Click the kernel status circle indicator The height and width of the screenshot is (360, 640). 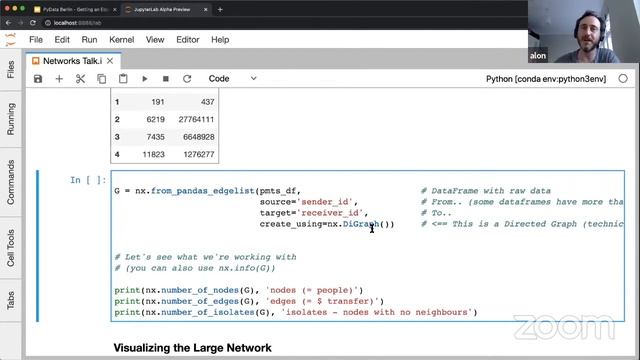tap(623, 79)
